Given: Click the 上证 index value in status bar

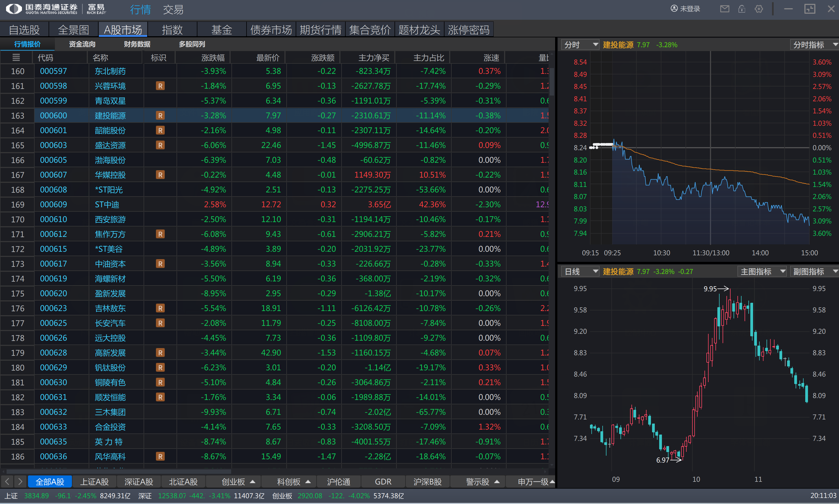Looking at the screenshot, I should [36, 496].
